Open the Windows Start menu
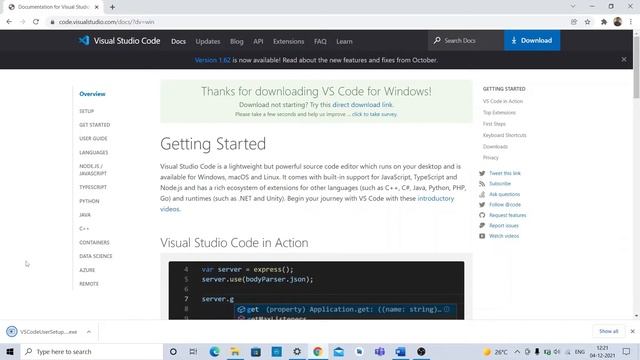640x360 pixels. click(10, 351)
